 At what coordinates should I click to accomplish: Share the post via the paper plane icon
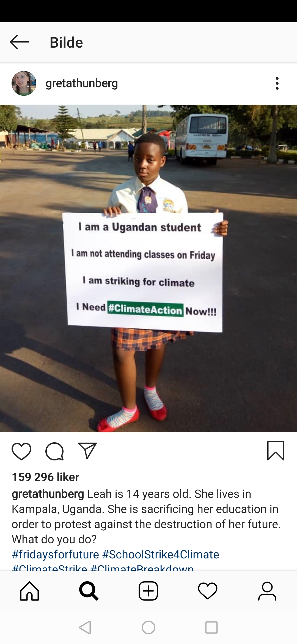87,451
